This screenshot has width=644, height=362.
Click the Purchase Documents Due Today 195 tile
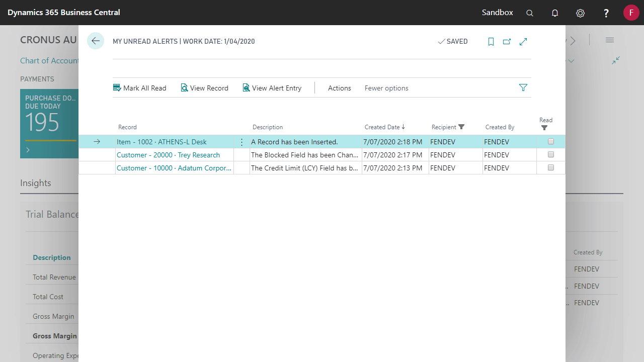[x=49, y=124]
